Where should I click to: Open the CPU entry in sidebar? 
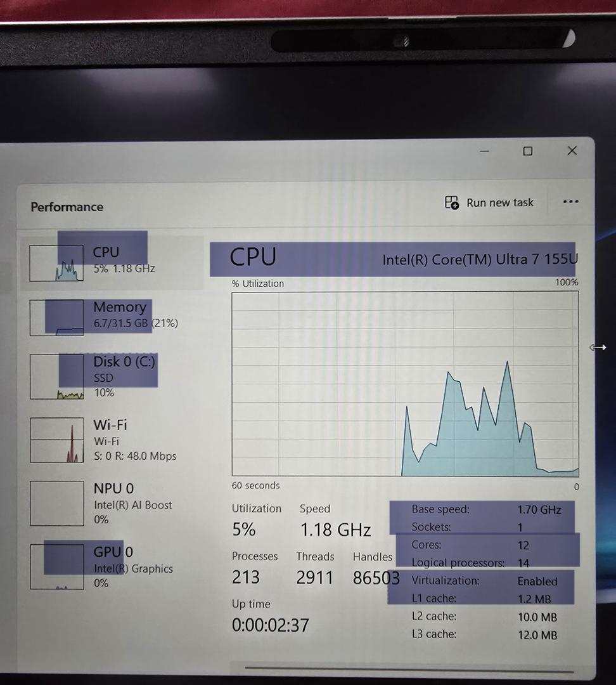click(112, 263)
